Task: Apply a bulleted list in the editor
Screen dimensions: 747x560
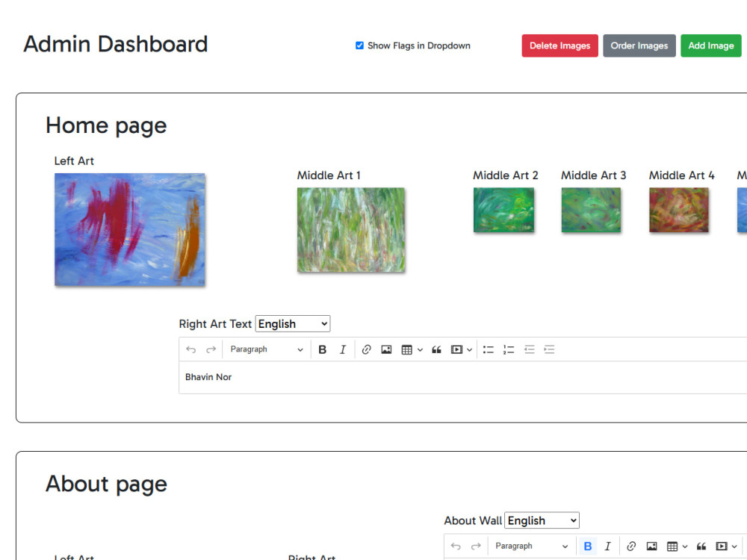Action: pyautogui.click(x=488, y=349)
